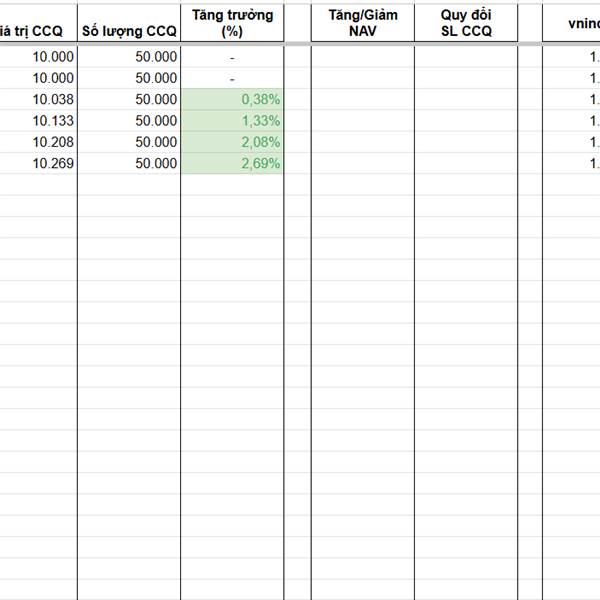
Task: Select the CCQ value cell 10.038
Action: click(x=38, y=99)
